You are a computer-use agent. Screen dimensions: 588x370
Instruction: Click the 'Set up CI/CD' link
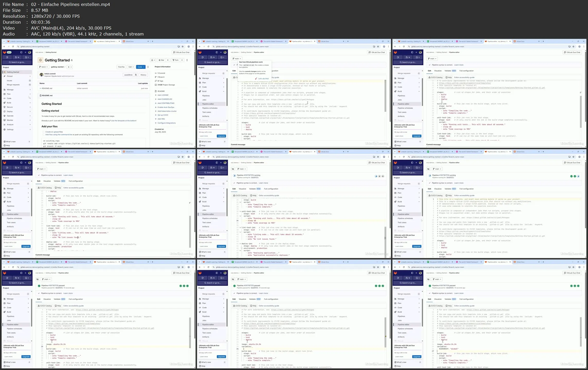click(163, 115)
